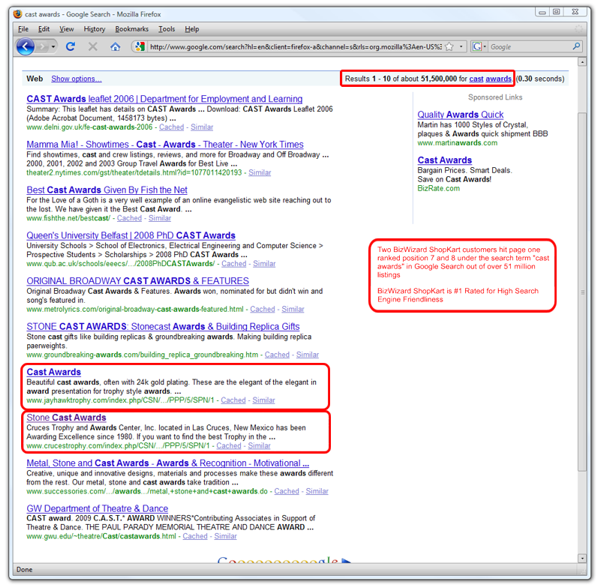
Task: Click the scrollbar up arrow
Action: click(582, 62)
